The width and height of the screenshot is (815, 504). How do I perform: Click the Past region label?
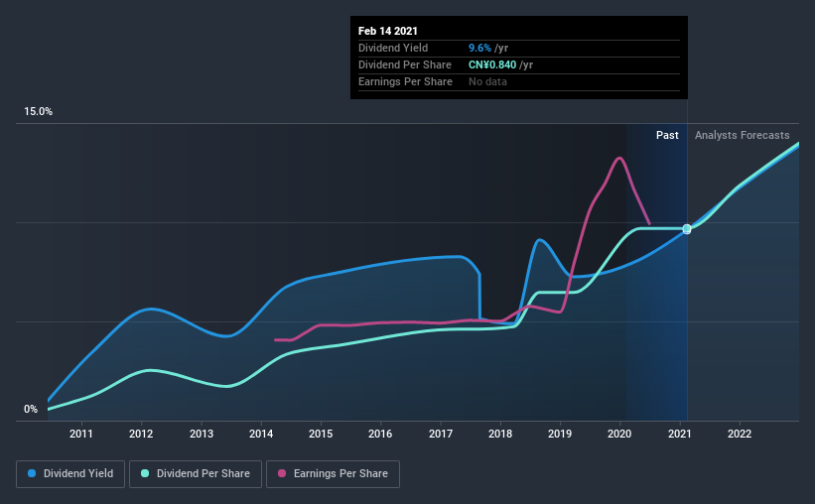click(667, 136)
